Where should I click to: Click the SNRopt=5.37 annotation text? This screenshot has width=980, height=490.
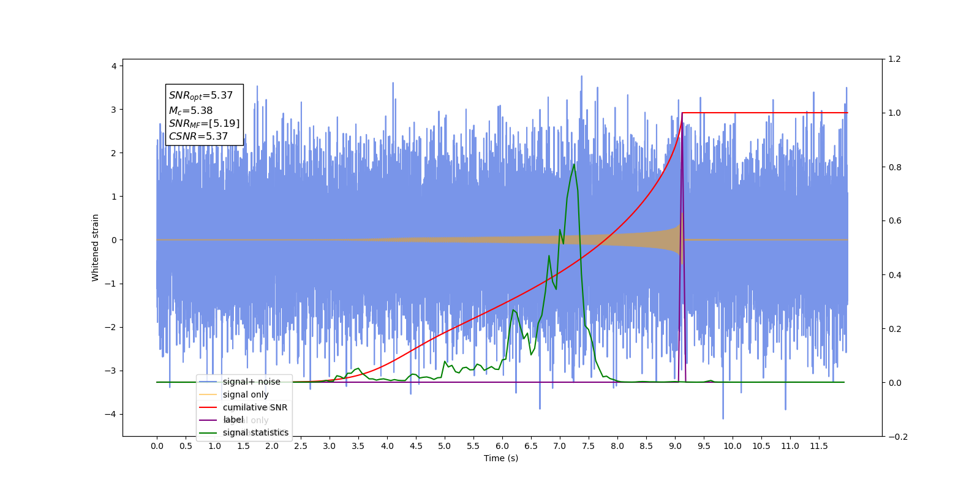201,96
